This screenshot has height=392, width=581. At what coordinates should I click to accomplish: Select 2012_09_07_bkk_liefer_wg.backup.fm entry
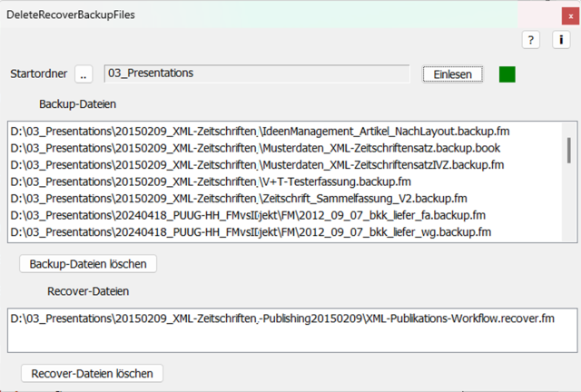point(245,231)
